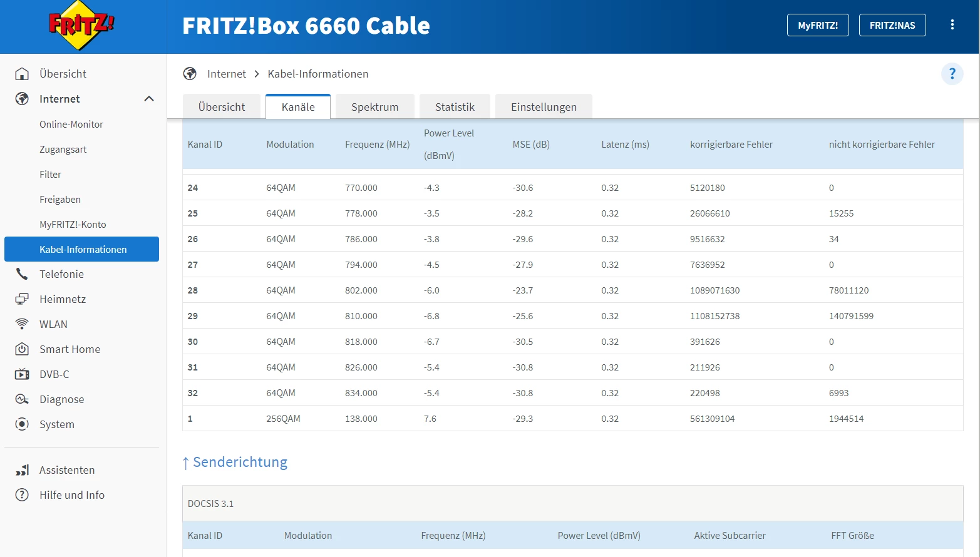Click power level value -6.8
Image resolution: width=980 pixels, height=557 pixels.
click(431, 316)
